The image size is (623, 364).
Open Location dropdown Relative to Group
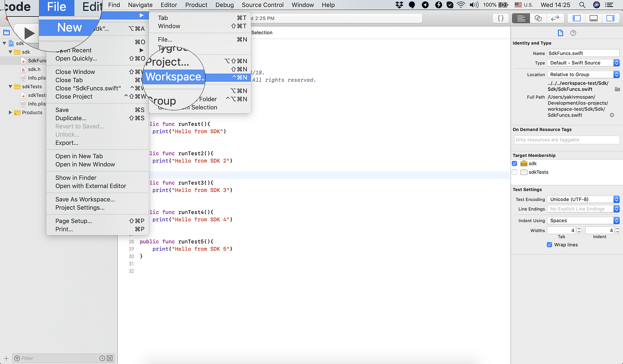coord(583,74)
